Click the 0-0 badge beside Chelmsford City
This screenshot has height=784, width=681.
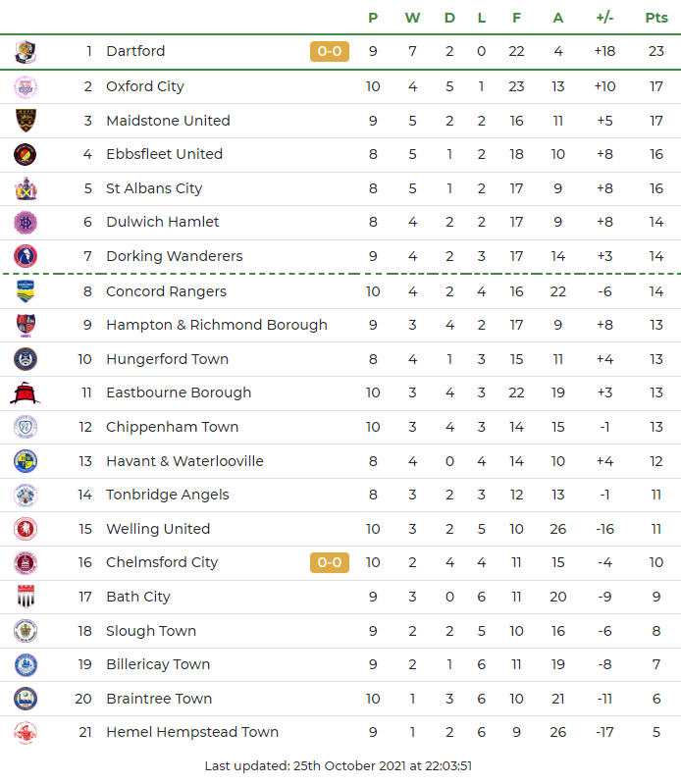click(x=330, y=562)
